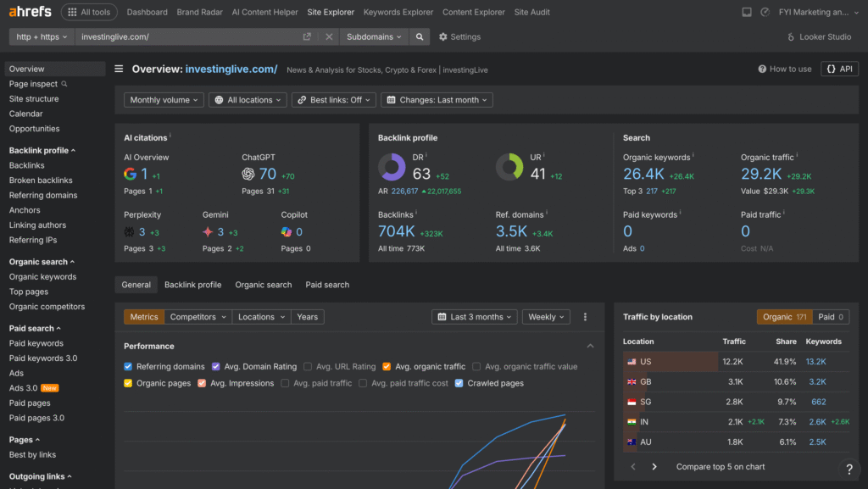Toggle Avg. Domain Rating checkbox
Image resolution: width=868 pixels, height=489 pixels.
(x=216, y=367)
